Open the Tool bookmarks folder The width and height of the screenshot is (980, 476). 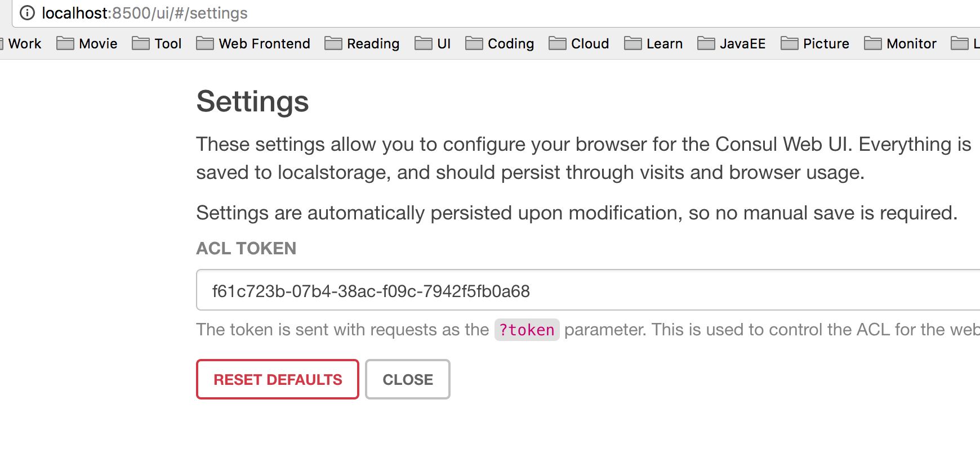pyautogui.click(x=157, y=44)
